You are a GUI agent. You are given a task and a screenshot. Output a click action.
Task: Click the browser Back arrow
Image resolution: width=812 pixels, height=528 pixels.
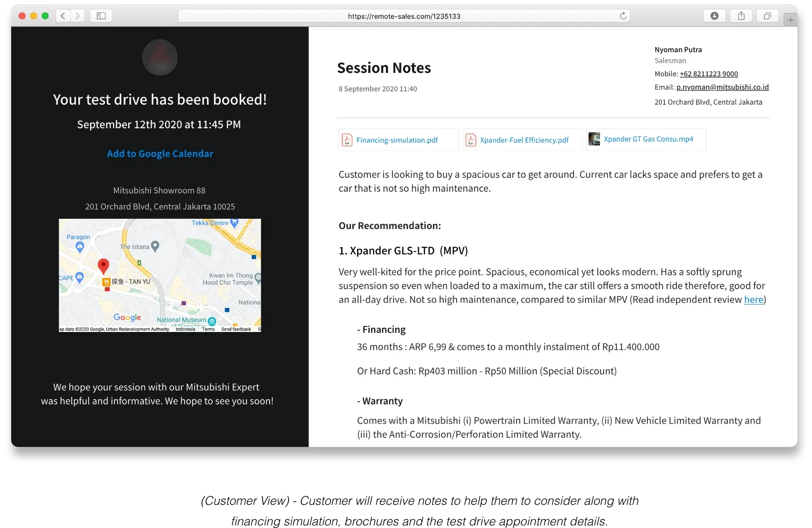(x=63, y=16)
